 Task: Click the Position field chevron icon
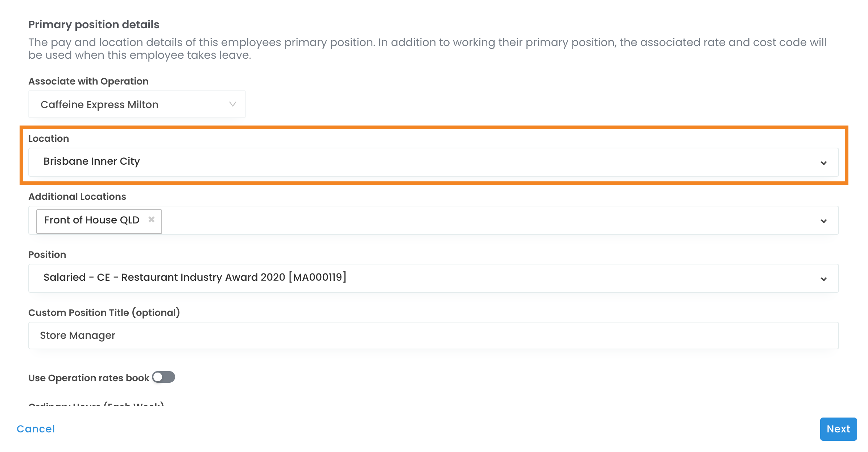pos(823,279)
